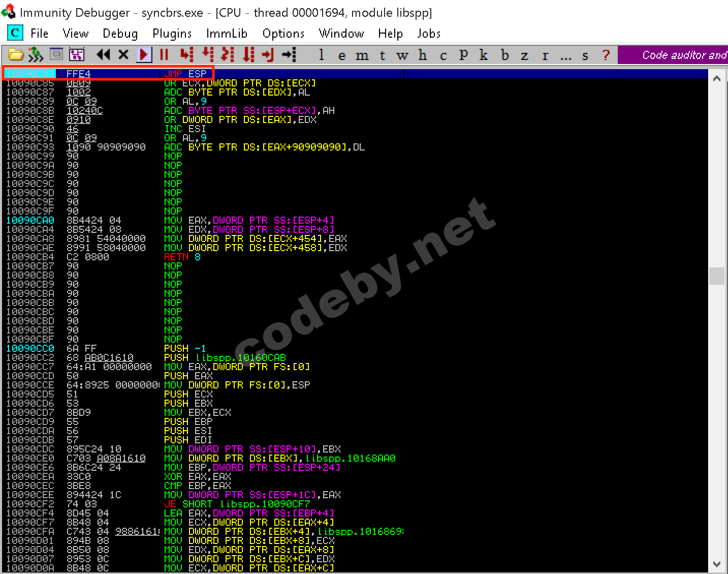Run the program with play button
The height and width of the screenshot is (574, 728).
(x=144, y=54)
